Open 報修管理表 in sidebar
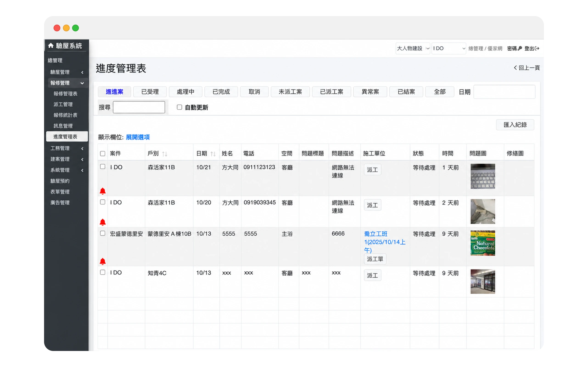 coord(65,94)
